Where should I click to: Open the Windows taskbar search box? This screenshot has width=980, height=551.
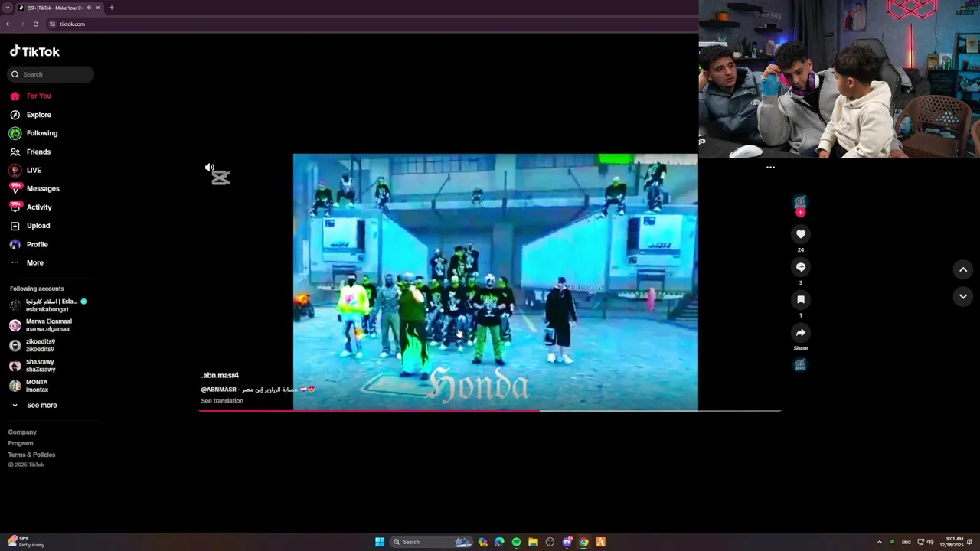click(431, 542)
